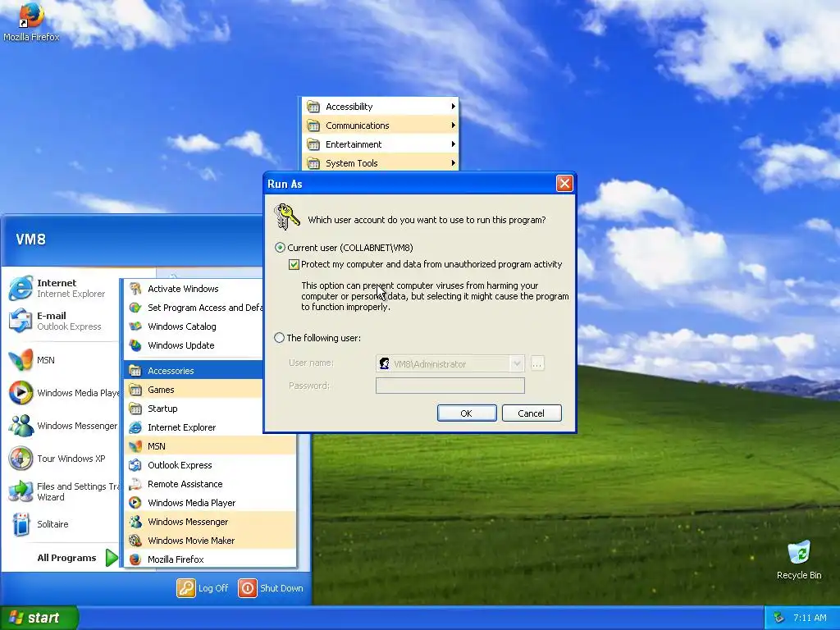The width and height of the screenshot is (840, 630).
Task: Launch the MSN butterfly icon in left pane
Action: click(x=21, y=360)
